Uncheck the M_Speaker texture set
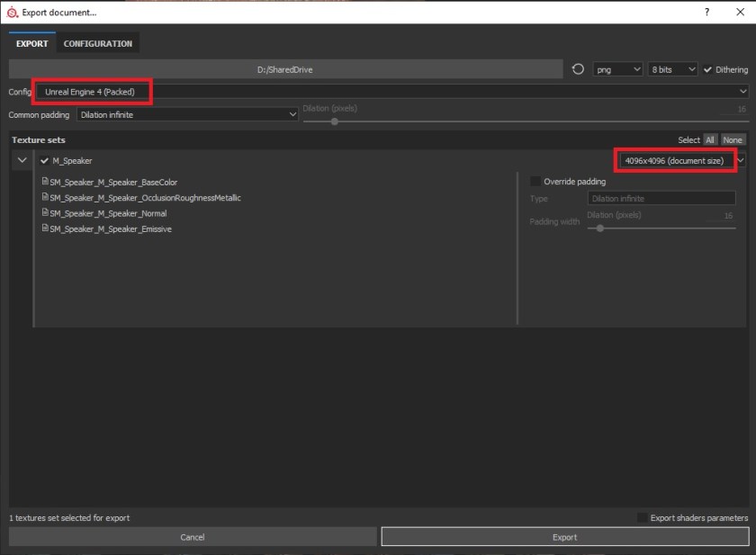 click(x=44, y=160)
